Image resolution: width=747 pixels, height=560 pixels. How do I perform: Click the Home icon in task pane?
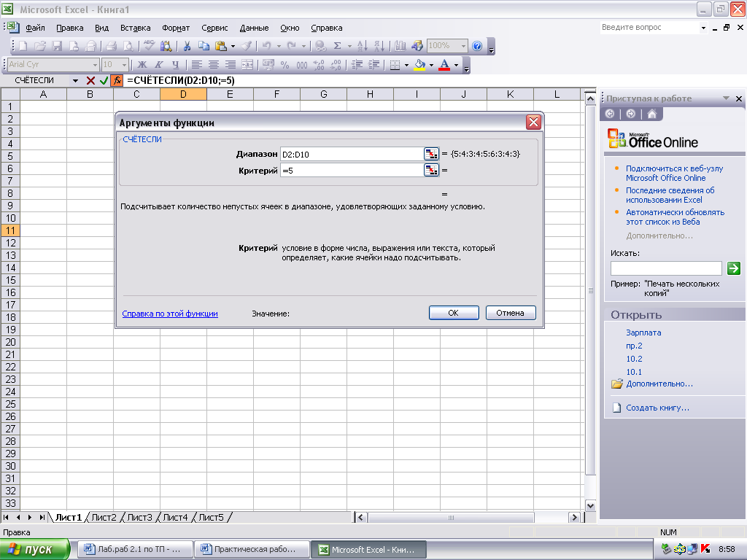pyautogui.click(x=651, y=114)
